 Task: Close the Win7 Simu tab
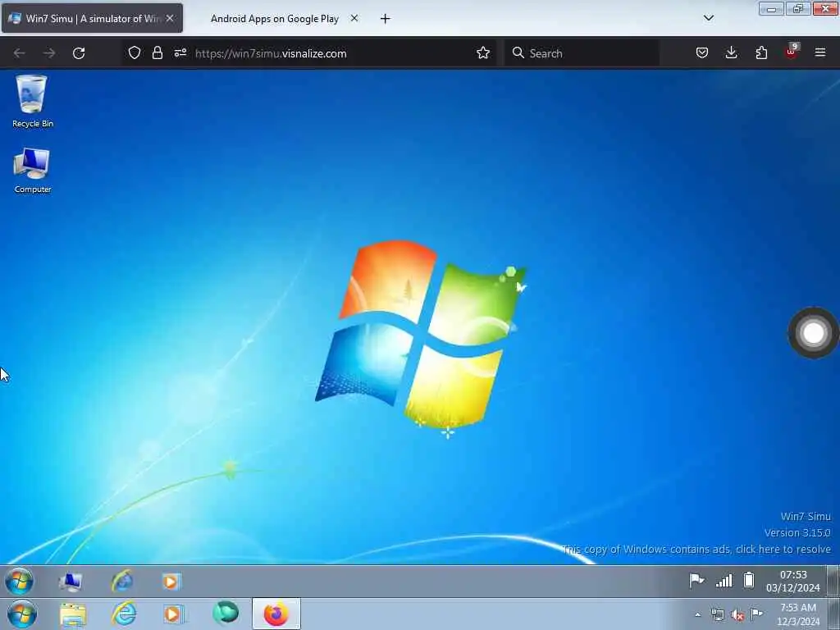(170, 18)
